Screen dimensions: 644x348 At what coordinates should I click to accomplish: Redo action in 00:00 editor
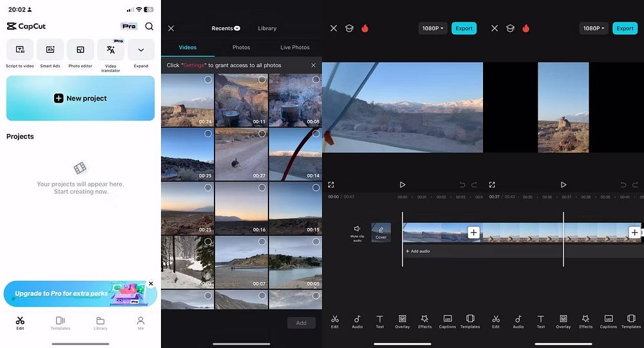click(474, 185)
